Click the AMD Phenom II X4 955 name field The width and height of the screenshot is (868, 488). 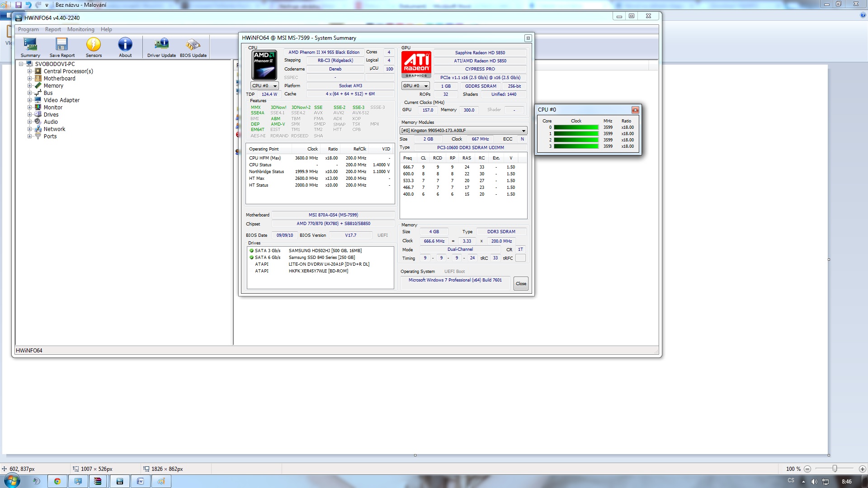coord(324,52)
